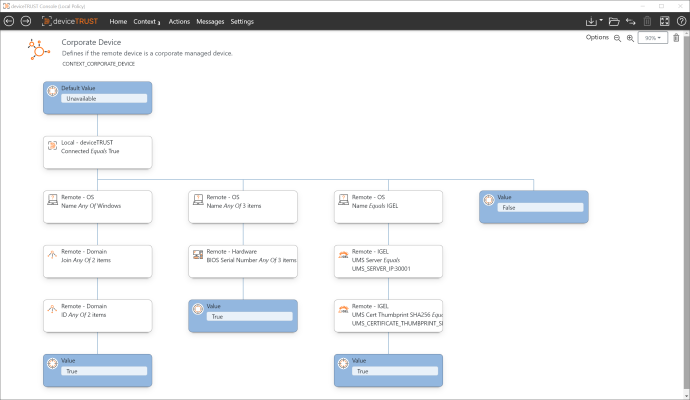Click the Corporate Device context icon
The width and height of the screenshot is (690, 400).
coord(38,50)
